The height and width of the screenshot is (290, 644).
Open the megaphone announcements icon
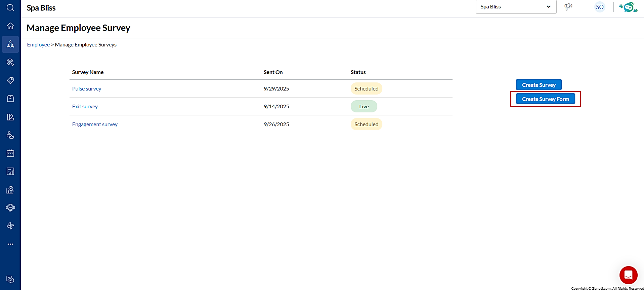[568, 7]
